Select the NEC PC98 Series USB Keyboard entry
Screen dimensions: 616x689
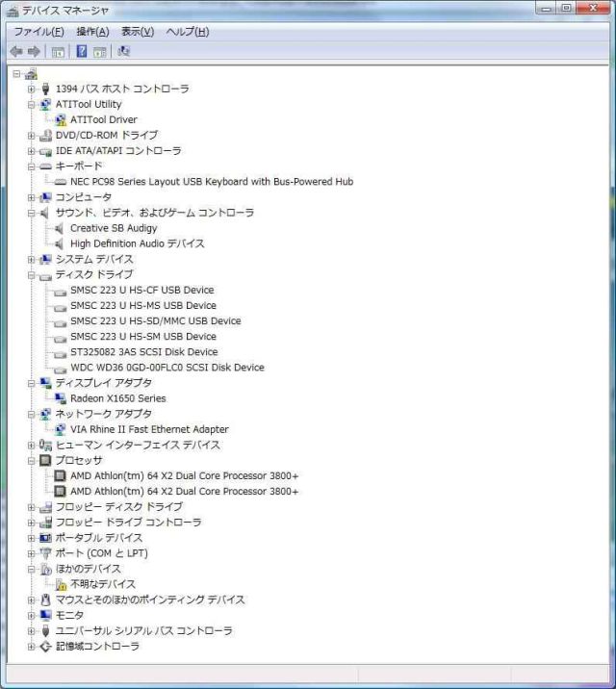pos(211,182)
